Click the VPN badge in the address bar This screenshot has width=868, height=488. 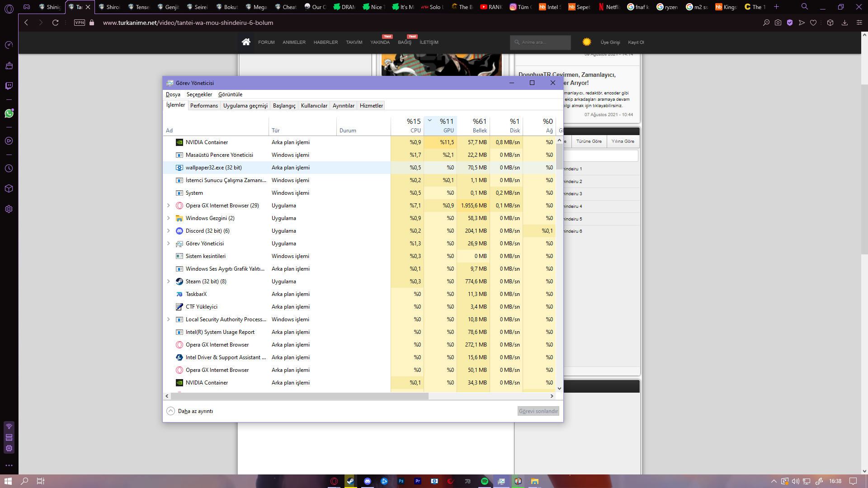click(x=80, y=23)
